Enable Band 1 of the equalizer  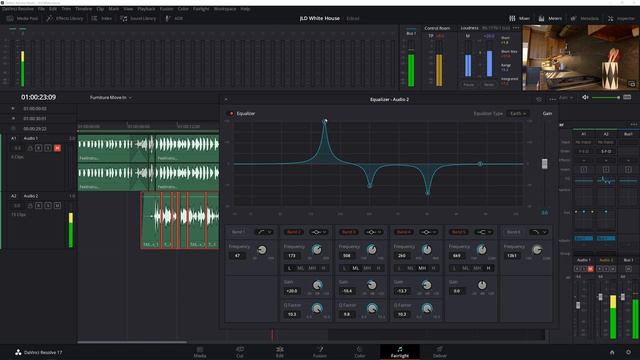point(238,232)
